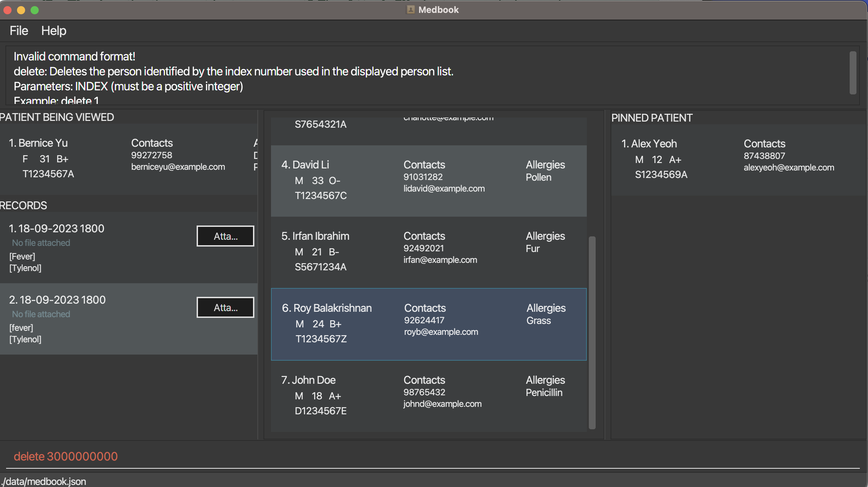Click the result display scrollbar
Image resolution: width=868 pixels, height=487 pixels.
(853, 73)
